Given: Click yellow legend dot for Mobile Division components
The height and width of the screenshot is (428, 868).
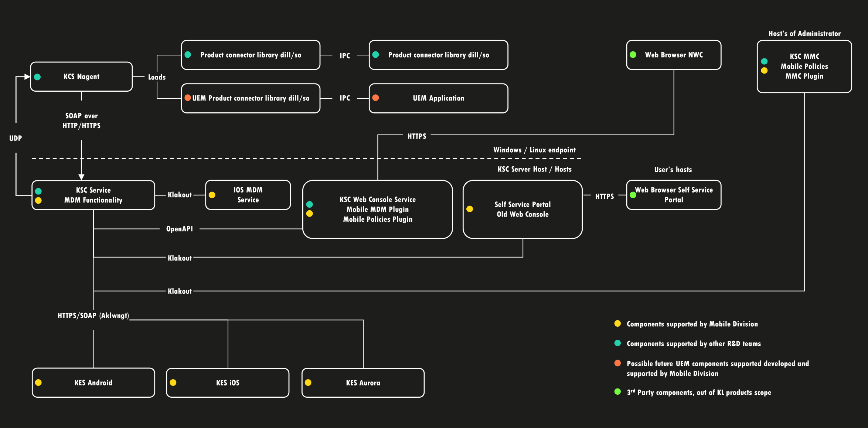Looking at the screenshot, I should (x=617, y=323).
